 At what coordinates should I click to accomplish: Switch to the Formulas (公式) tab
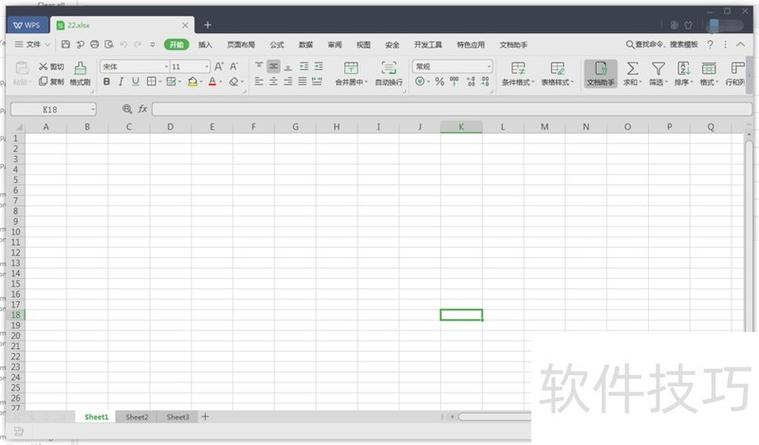point(277,45)
